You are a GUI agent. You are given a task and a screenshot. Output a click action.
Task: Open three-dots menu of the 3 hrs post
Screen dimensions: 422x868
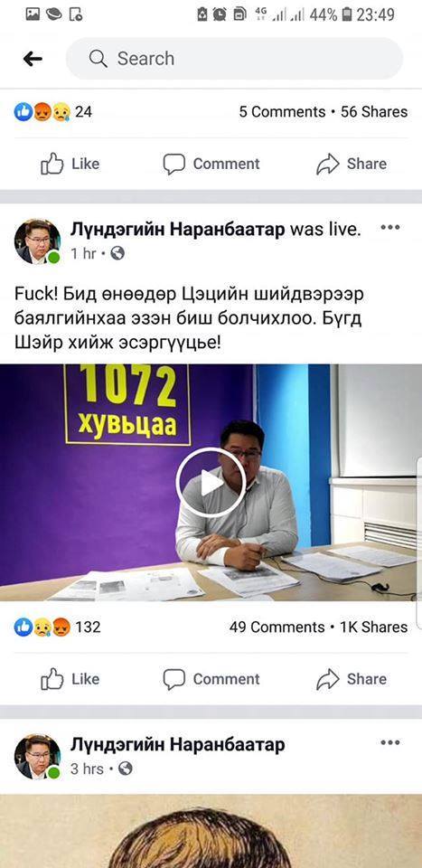point(390,743)
